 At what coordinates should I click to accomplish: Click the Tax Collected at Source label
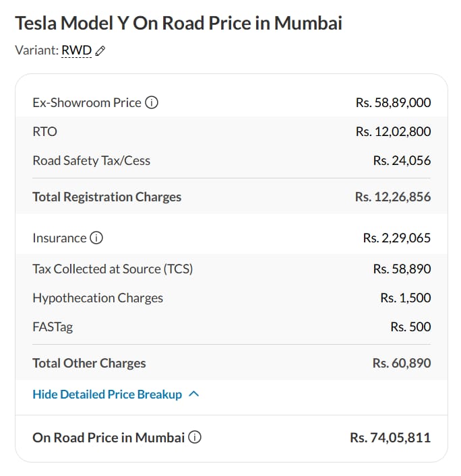[x=113, y=269]
